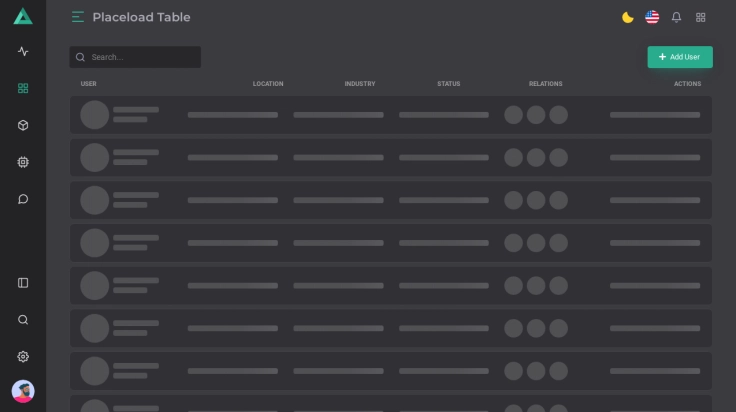Open the activity pulse icon in sidebar
The image size is (736, 412).
click(x=23, y=51)
